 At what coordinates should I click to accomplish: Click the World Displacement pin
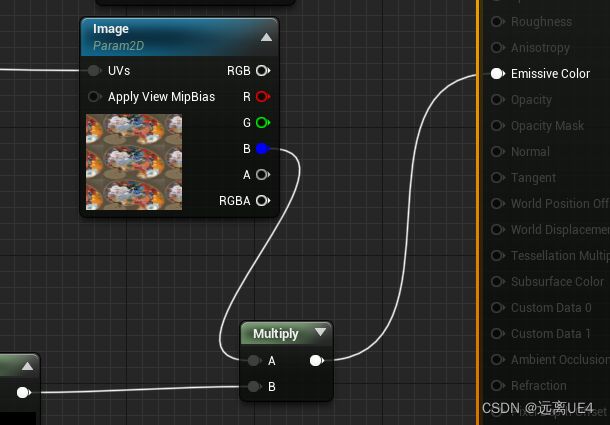(x=498, y=229)
